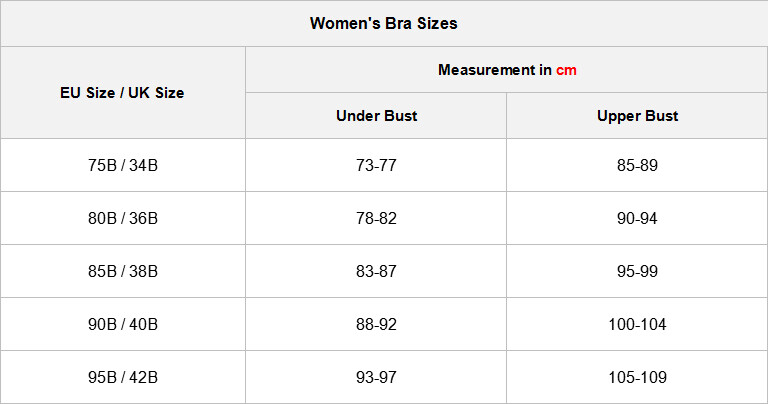Select the Under Bust column header
The image size is (768, 404).
click(376, 116)
